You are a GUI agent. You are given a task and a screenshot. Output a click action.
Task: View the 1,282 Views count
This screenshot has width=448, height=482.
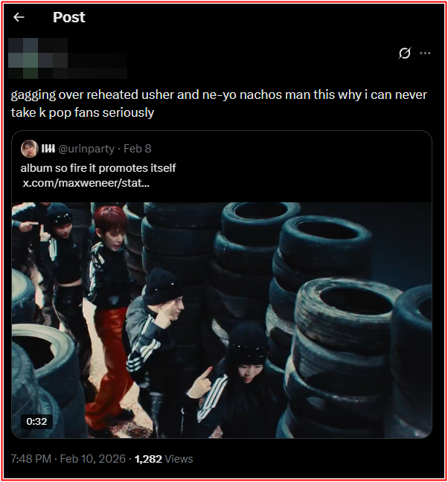[164, 459]
